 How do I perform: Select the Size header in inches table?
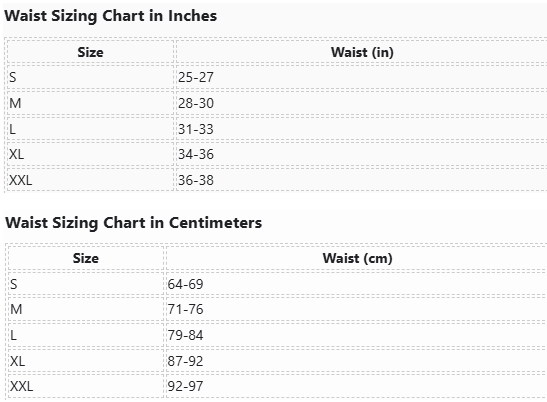(x=90, y=52)
